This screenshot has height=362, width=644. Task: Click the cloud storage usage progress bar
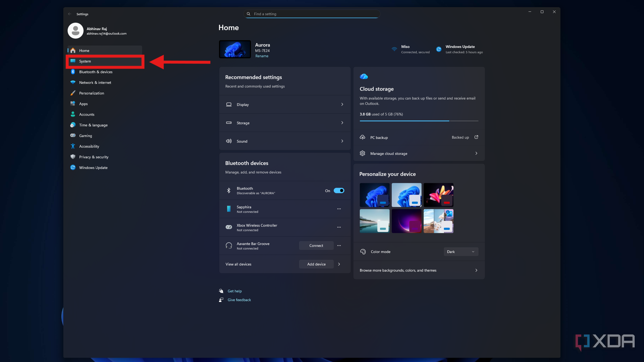419,121
